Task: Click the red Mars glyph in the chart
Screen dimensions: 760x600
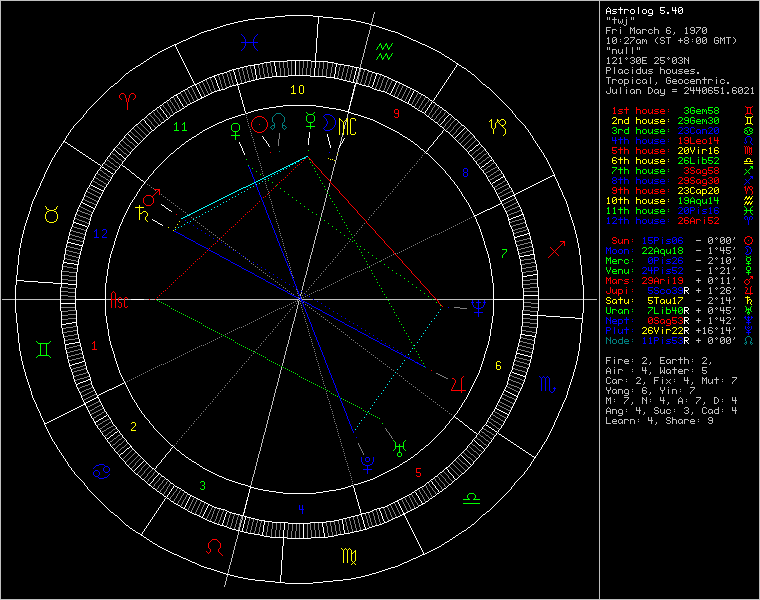Action: coord(153,195)
